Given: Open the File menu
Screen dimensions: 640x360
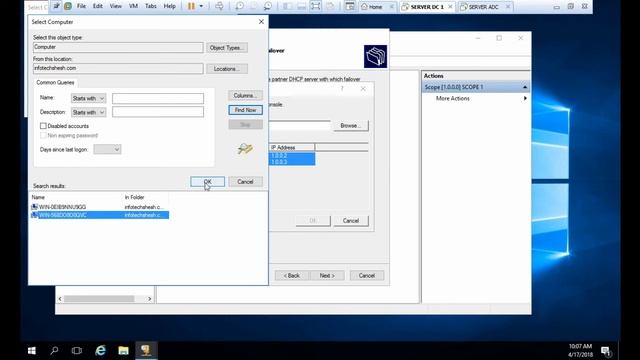Looking at the screenshot, I should coord(81,6).
